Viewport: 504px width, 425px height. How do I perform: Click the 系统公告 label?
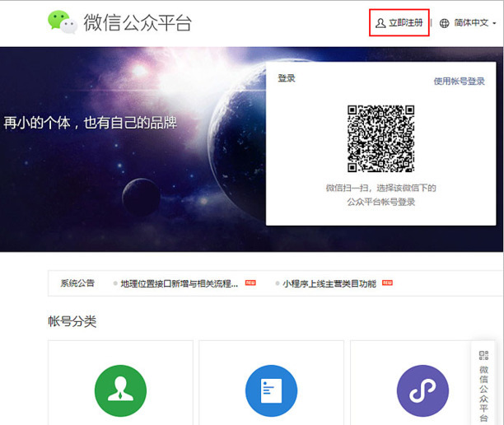(x=77, y=283)
